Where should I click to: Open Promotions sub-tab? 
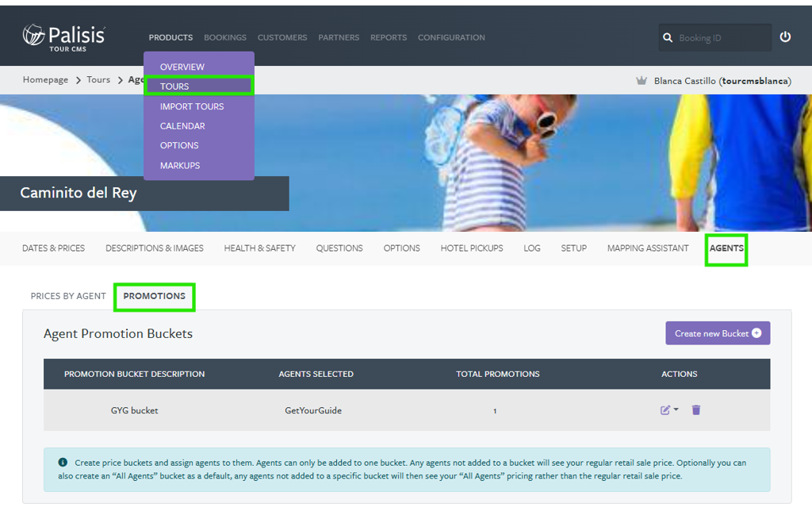click(155, 295)
